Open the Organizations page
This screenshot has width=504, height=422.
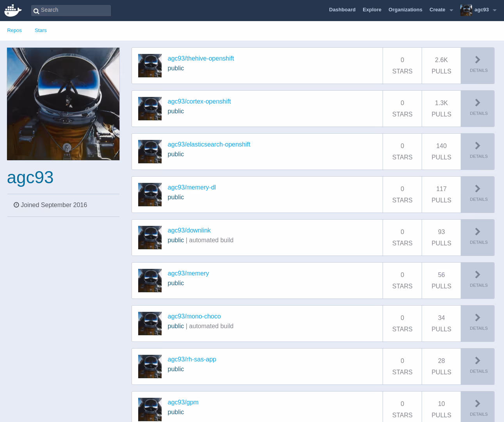point(405,10)
